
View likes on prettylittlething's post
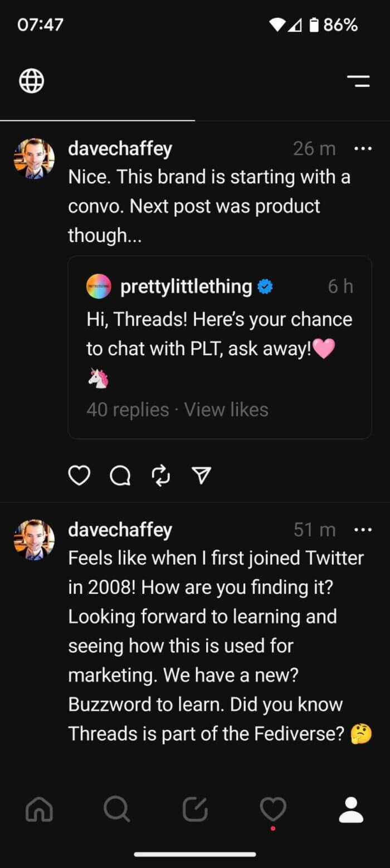click(x=226, y=410)
